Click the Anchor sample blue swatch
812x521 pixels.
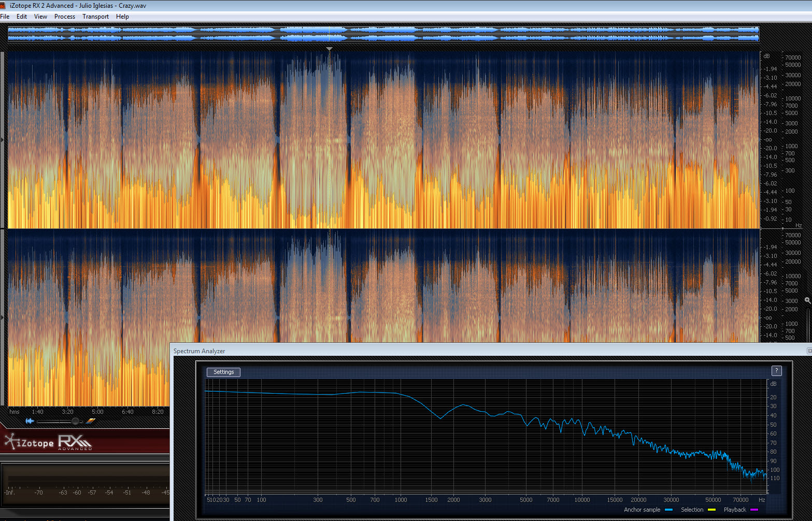(x=668, y=510)
